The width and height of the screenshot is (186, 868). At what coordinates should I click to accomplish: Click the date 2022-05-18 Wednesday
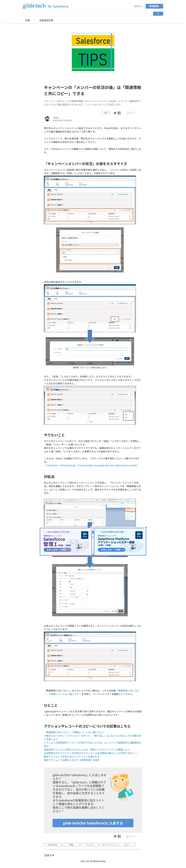[x=93, y=861]
